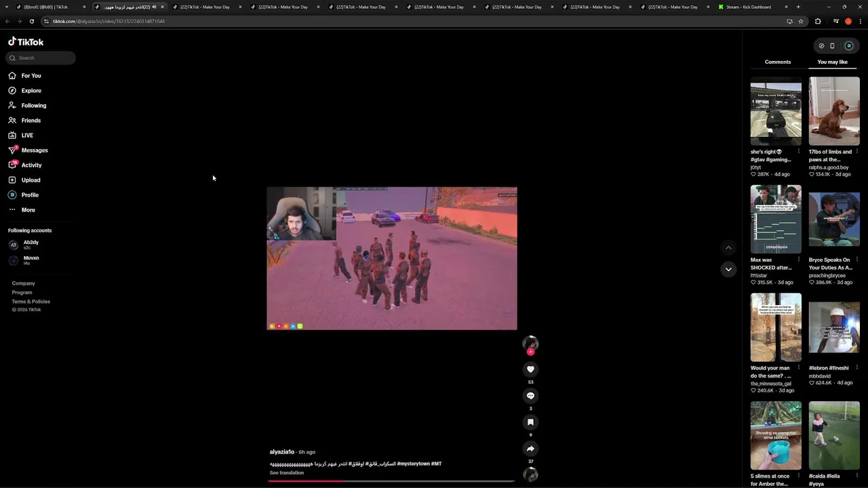Viewport: 868px width, 488px height.
Task: Go to next video with down chevron
Action: (x=728, y=269)
